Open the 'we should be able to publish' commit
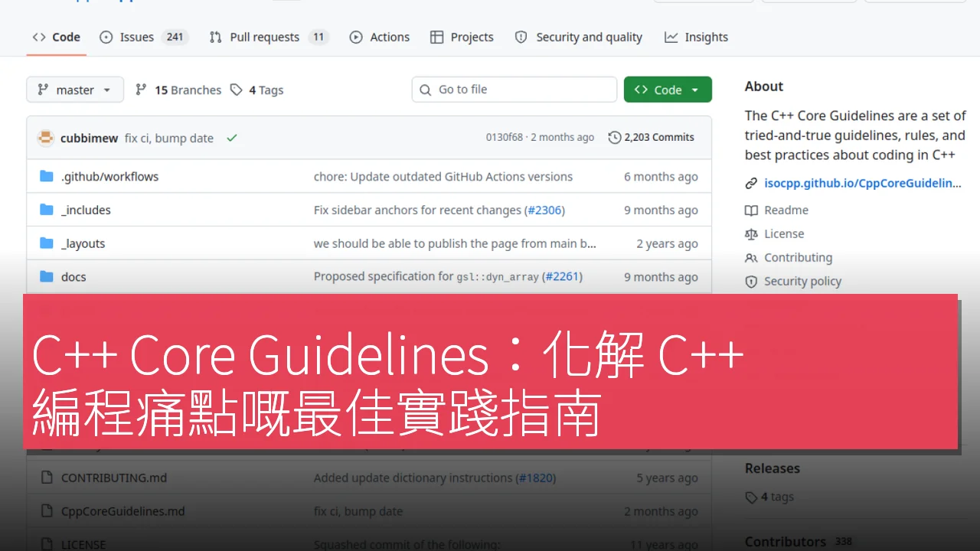This screenshot has height=551, width=980. pyautogui.click(x=455, y=243)
